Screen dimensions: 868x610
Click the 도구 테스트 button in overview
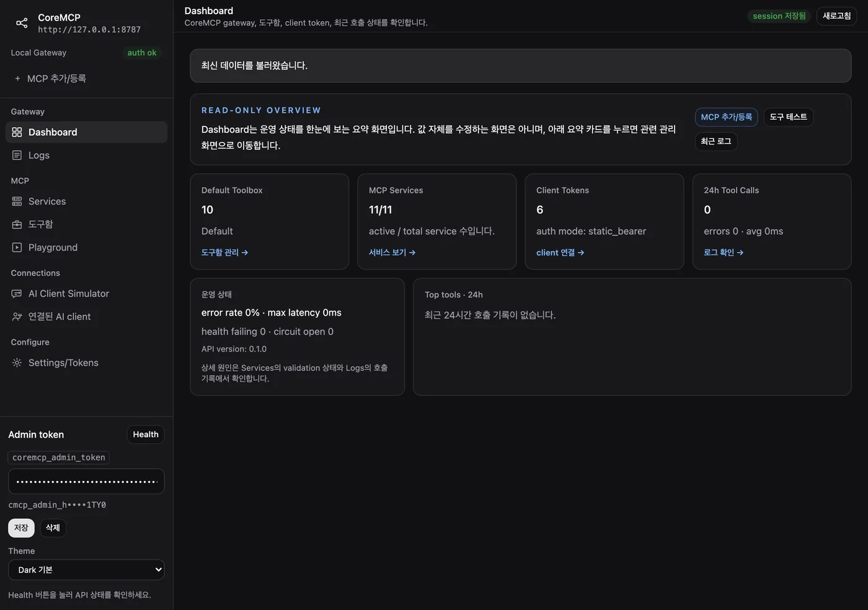click(x=788, y=117)
